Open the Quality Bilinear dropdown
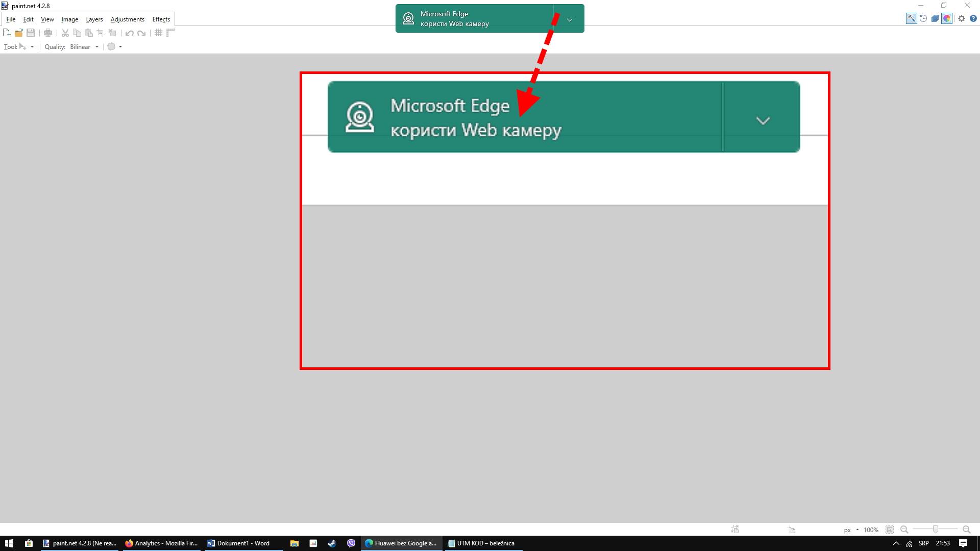980x551 pixels. click(x=96, y=47)
